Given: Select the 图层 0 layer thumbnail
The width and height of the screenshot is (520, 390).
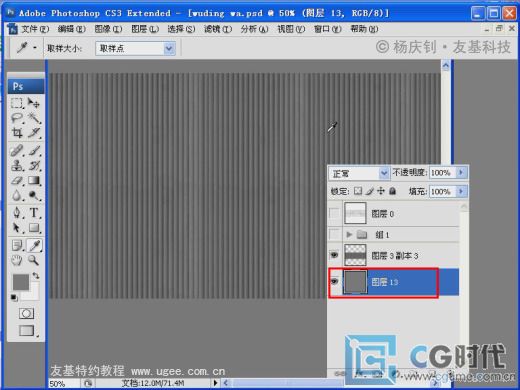Looking at the screenshot, I should pos(355,213).
